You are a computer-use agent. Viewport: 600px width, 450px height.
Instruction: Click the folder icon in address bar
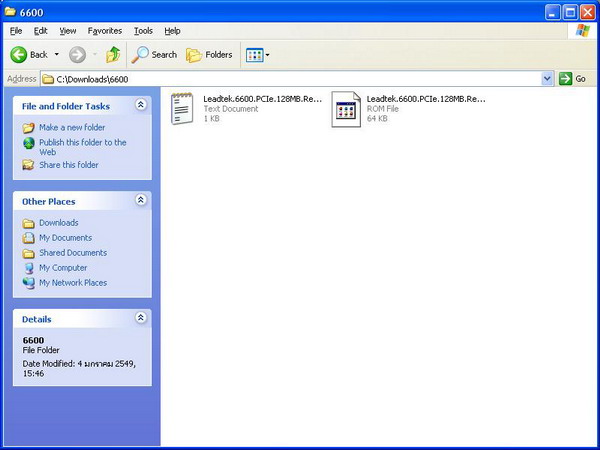pos(48,79)
